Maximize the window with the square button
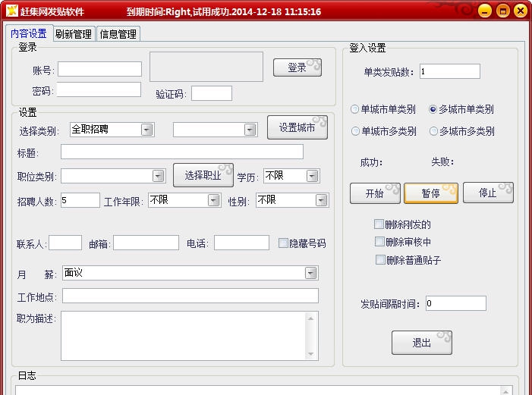 point(503,11)
